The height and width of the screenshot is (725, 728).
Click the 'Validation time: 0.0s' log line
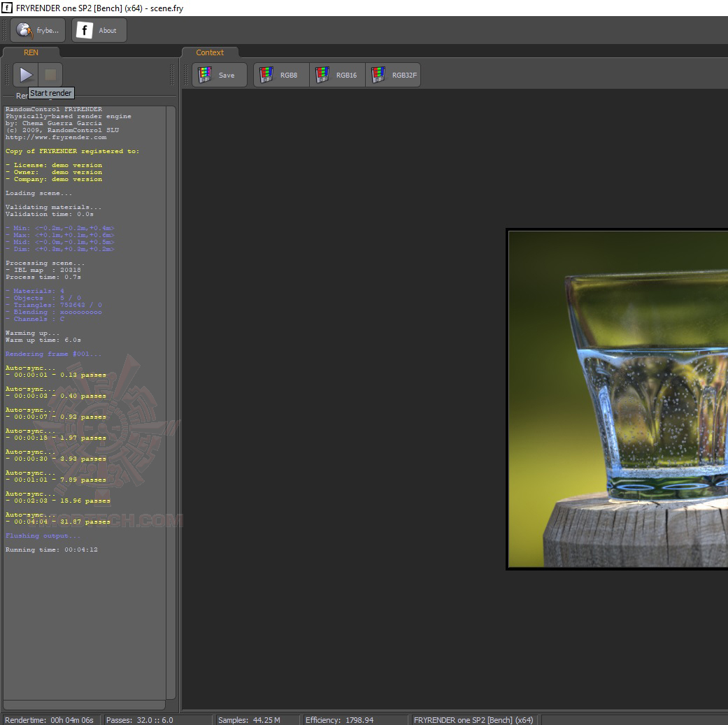click(x=50, y=214)
